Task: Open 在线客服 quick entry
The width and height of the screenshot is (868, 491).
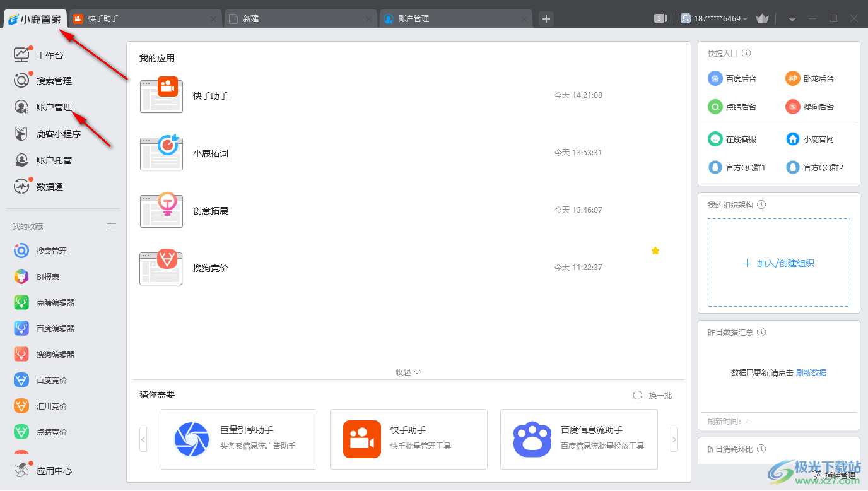Action: [732, 139]
